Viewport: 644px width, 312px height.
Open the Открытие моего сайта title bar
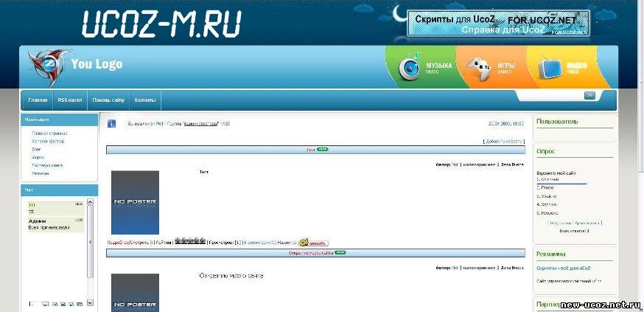[315, 253]
